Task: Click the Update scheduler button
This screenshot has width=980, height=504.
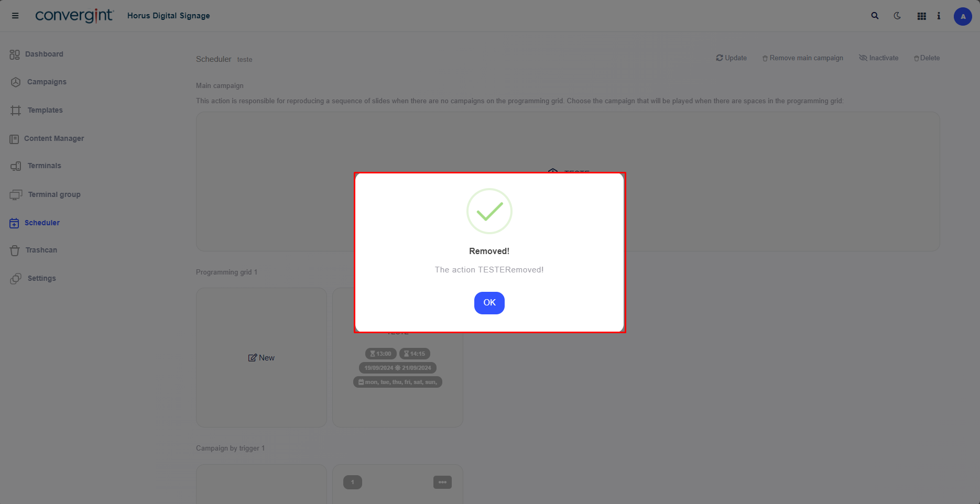Action: [732, 58]
